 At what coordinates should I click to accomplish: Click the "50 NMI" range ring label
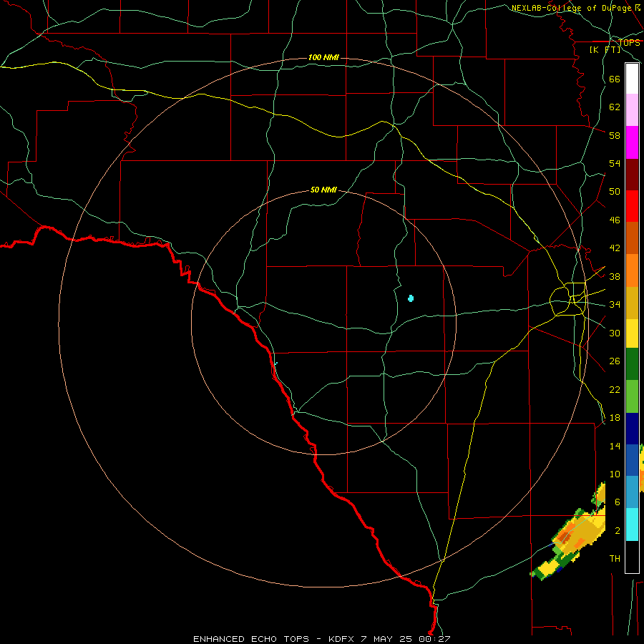point(323,190)
